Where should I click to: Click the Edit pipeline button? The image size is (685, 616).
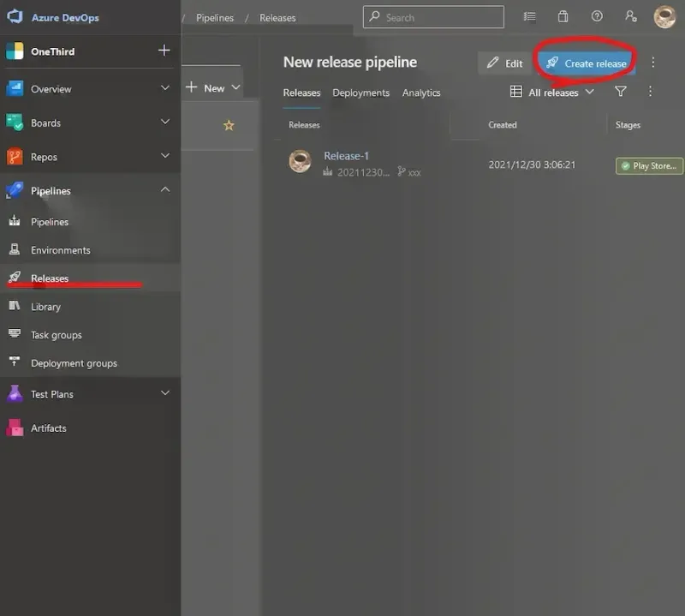tap(504, 63)
